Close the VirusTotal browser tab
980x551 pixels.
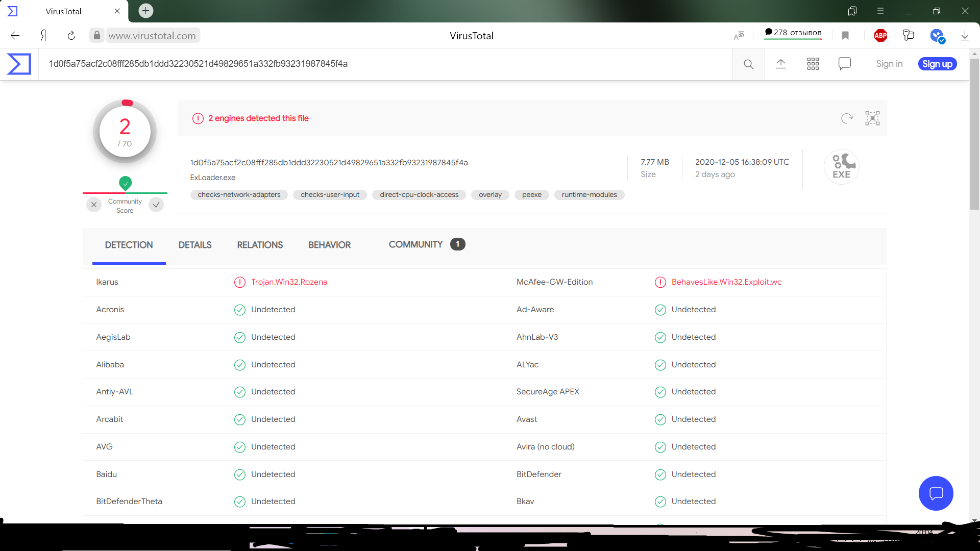pos(117,11)
